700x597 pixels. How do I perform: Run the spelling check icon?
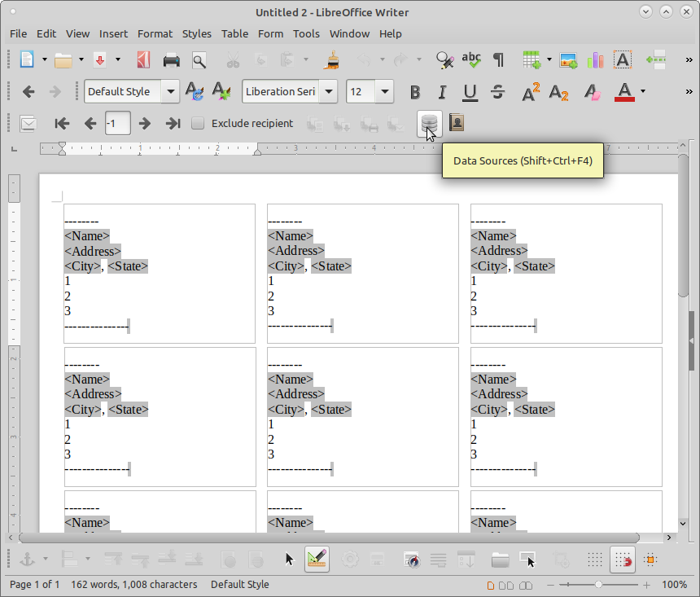(470, 59)
